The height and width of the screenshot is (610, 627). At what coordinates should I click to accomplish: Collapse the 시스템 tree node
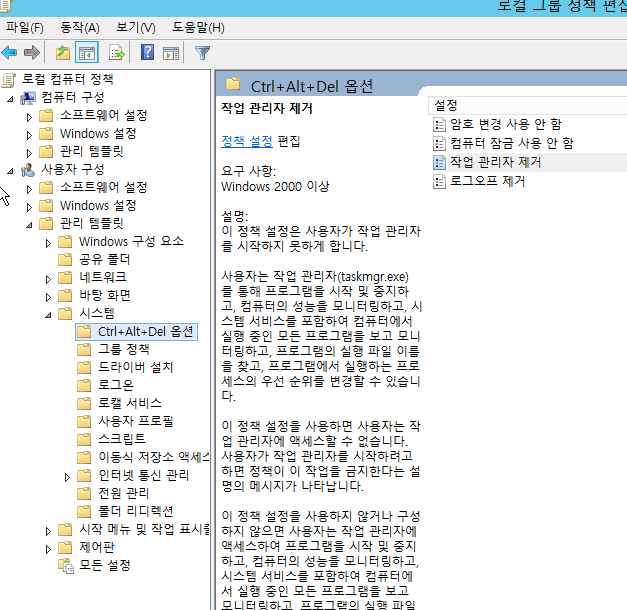[x=48, y=315]
